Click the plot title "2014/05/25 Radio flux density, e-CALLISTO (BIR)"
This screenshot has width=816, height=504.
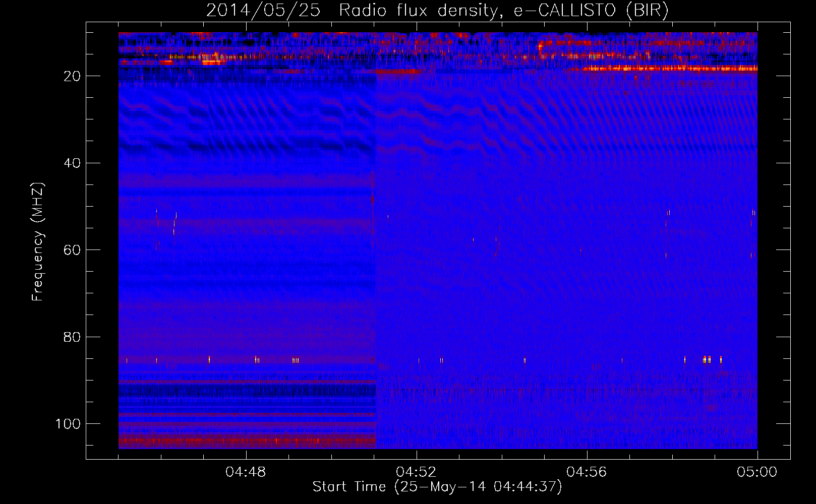coord(437,10)
